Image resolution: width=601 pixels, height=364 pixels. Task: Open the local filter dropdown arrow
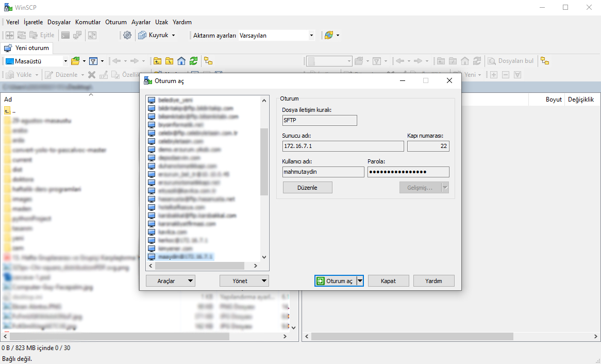point(102,61)
